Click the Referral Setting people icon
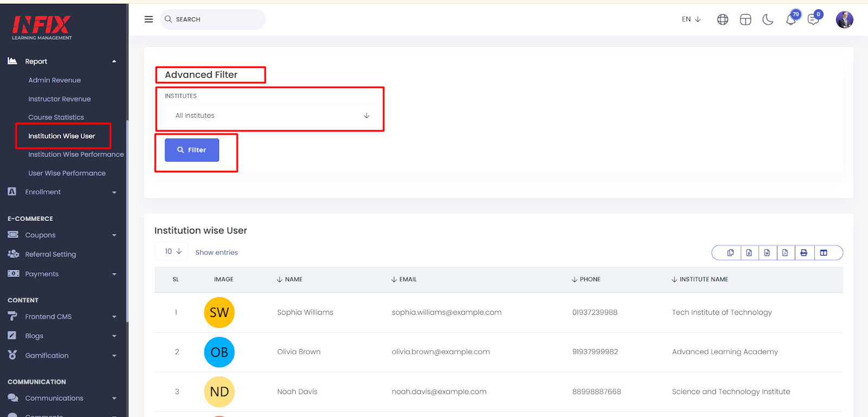Screen dimensions: 868x417 tap(14, 254)
